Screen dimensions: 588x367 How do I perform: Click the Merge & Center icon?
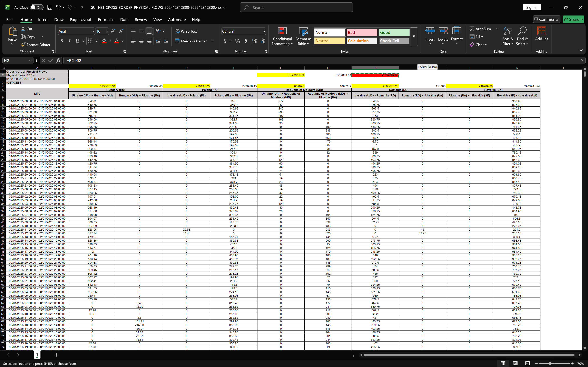[177, 41]
